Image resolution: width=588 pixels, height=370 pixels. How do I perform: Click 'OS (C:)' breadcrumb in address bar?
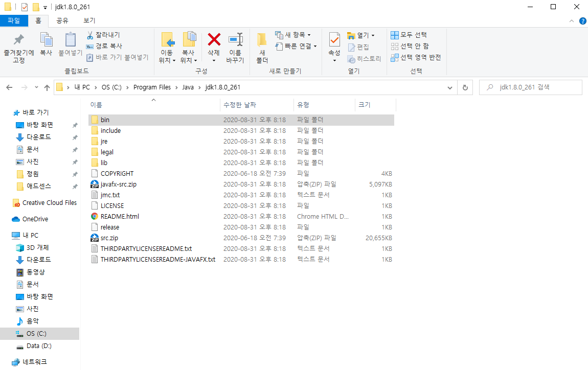[x=111, y=87]
